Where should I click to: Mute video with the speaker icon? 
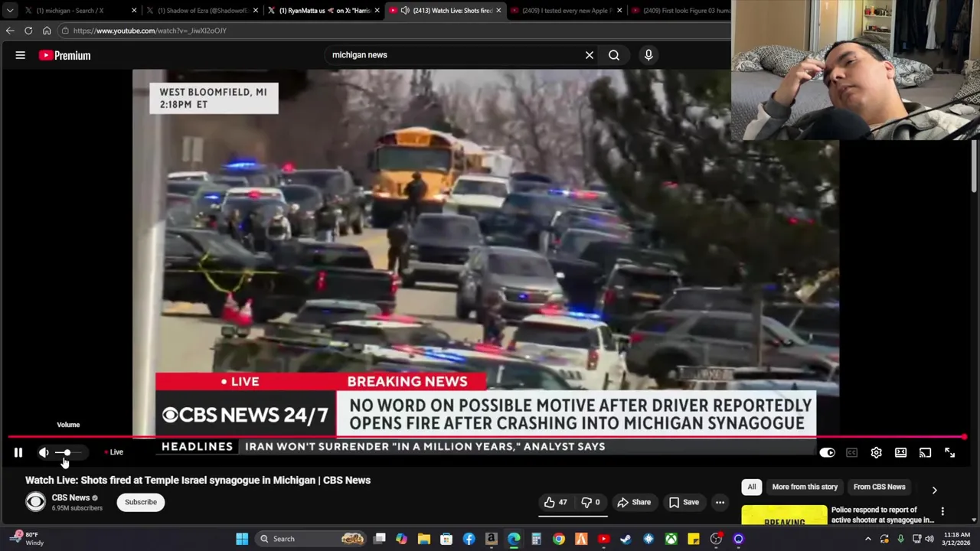(44, 452)
